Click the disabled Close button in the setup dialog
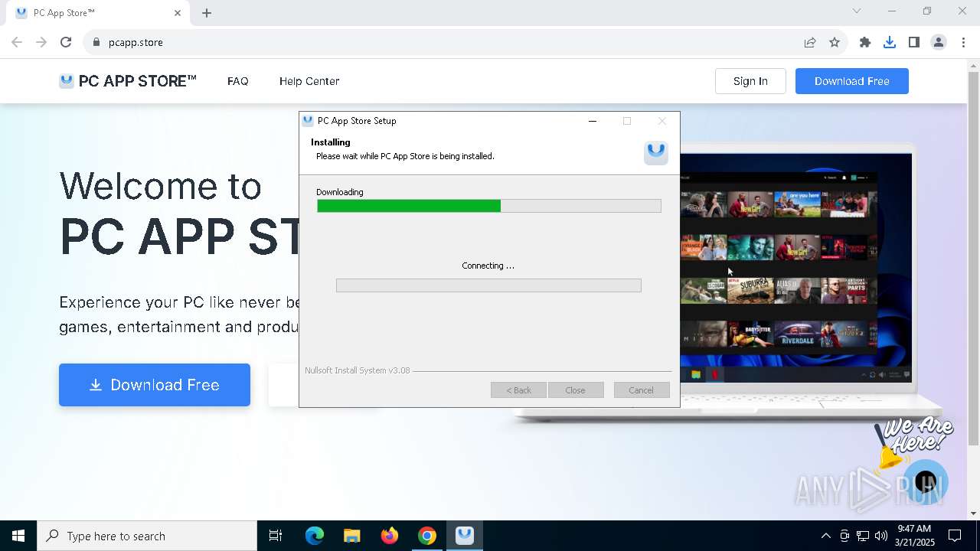The height and width of the screenshot is (551, 980). click(x=575, y=390)
